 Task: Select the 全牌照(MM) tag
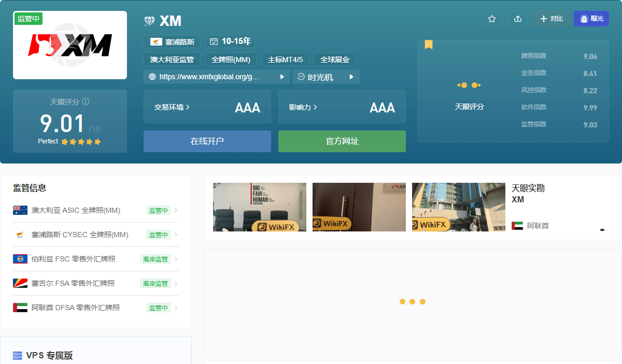231,60
